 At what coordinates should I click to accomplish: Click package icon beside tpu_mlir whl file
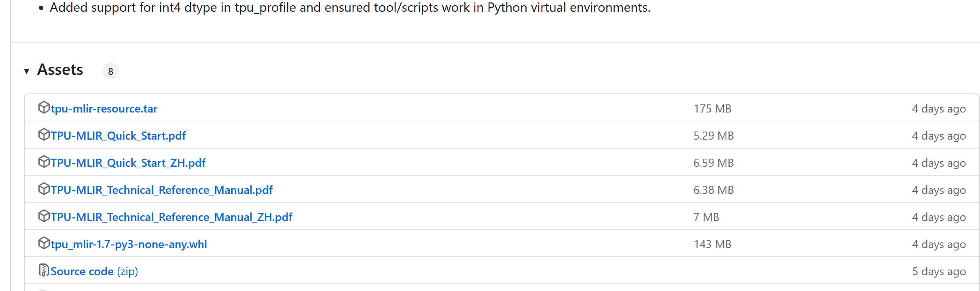(44, 243)
